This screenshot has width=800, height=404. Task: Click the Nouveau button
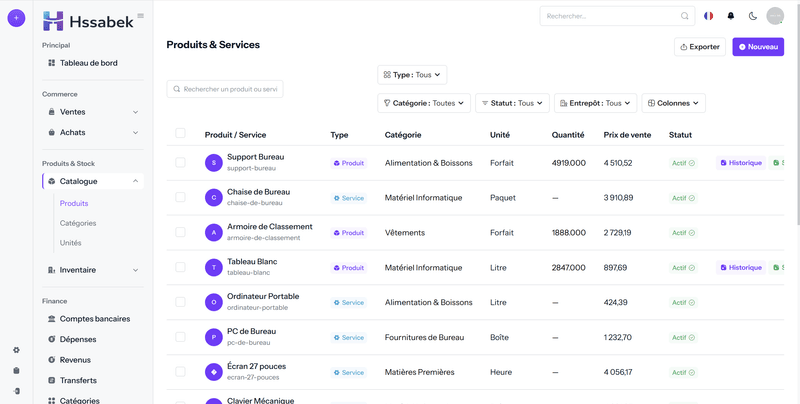click(758, 47)
